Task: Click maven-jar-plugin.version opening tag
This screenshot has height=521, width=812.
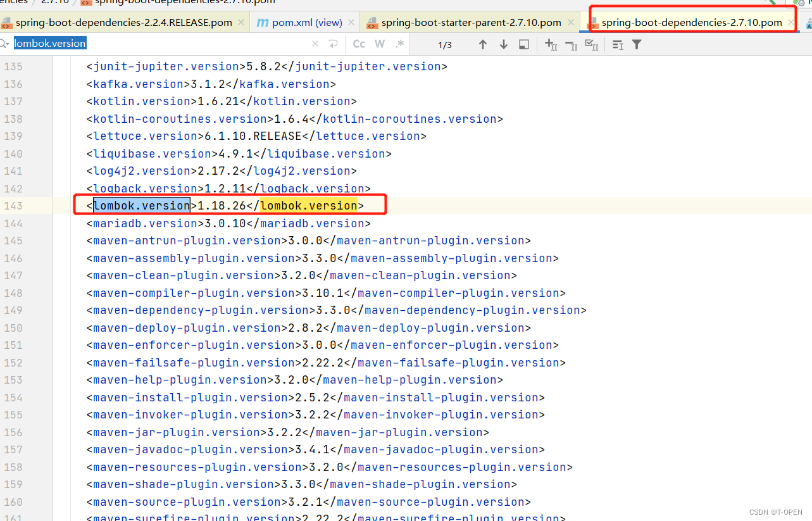Action: [x=177, y=432]
